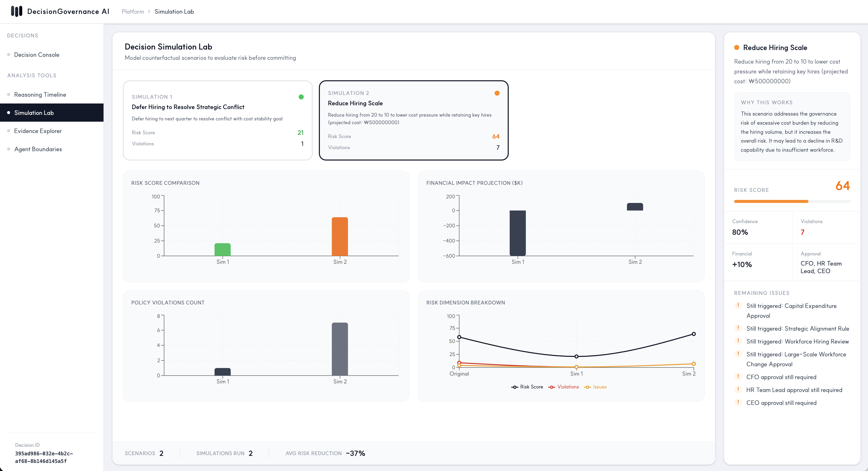868x471 pixels.
Task: Click the SIMULATIONS RUN 2 stat
Action: point(224,453)
